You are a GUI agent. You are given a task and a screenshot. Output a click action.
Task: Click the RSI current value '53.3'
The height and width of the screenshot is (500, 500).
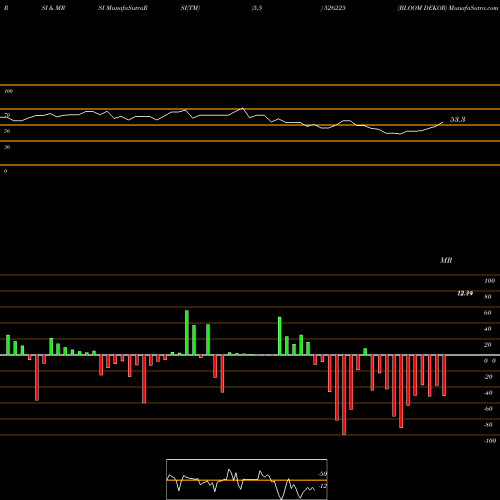tap(457, 119)
